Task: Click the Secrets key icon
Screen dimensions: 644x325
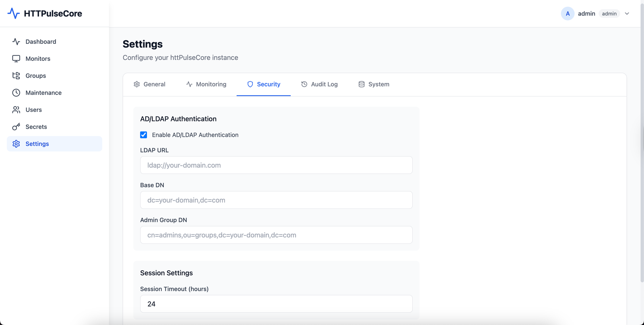Action: [x=16, y=127]
